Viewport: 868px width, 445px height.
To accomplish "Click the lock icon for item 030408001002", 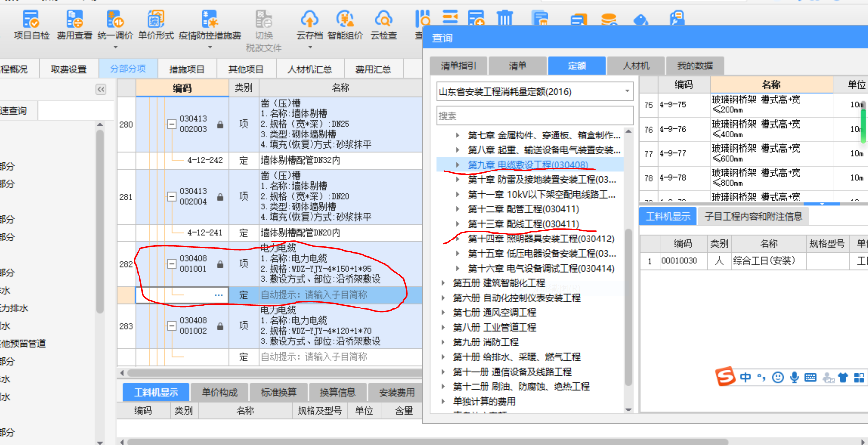I will tap(220, 326).
